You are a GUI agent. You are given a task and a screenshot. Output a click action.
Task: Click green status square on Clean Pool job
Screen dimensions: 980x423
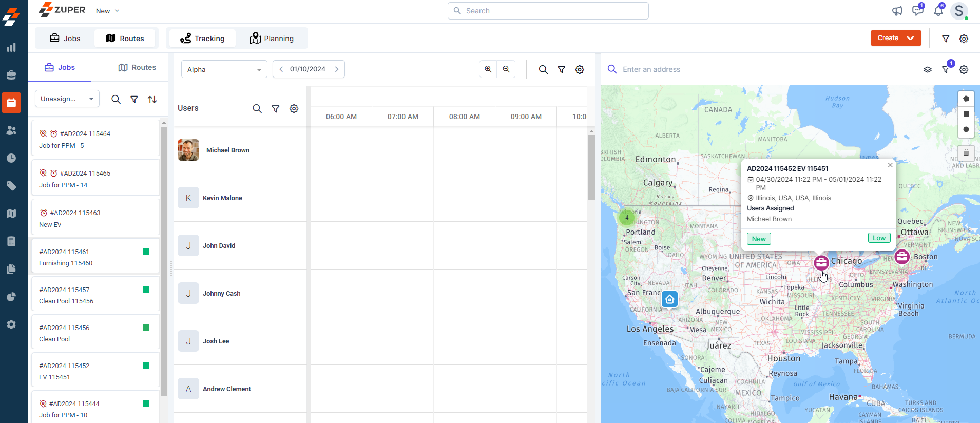146,328
